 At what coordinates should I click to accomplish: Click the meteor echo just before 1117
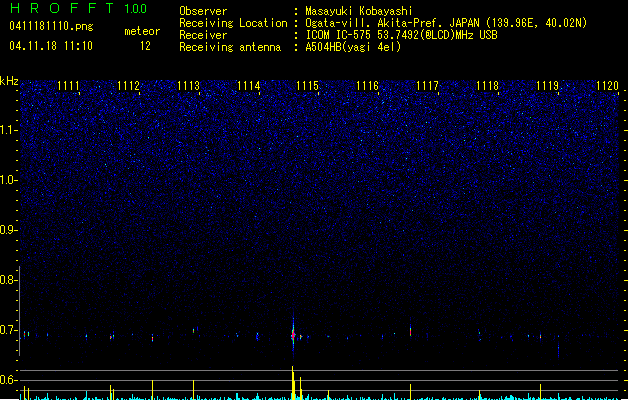pyautogui.click(x=410, y=331)
